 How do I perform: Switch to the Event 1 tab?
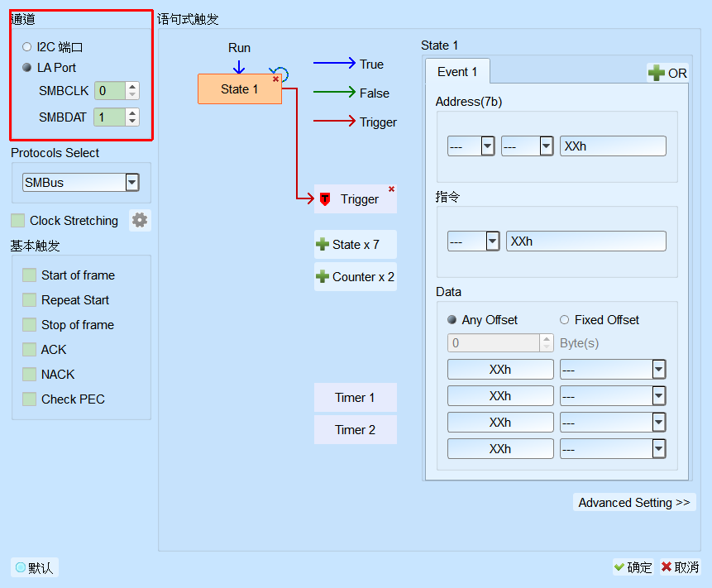[x=457, y=72]
